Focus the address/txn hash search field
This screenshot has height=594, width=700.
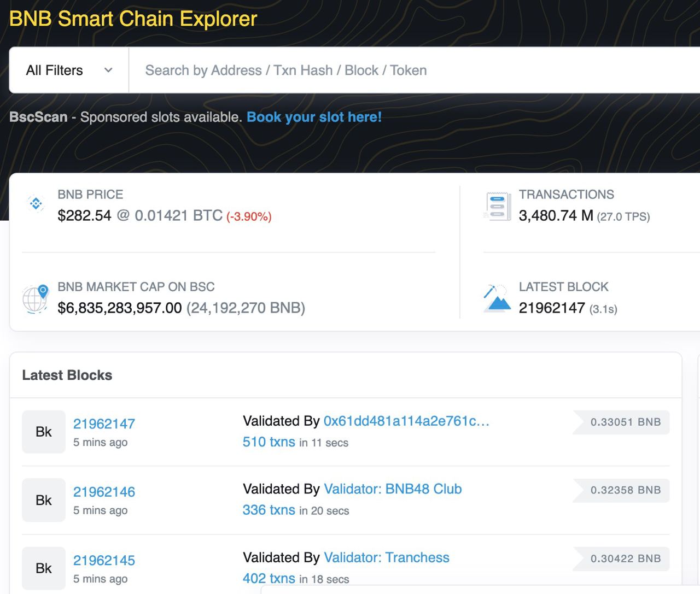click(415, 70)
